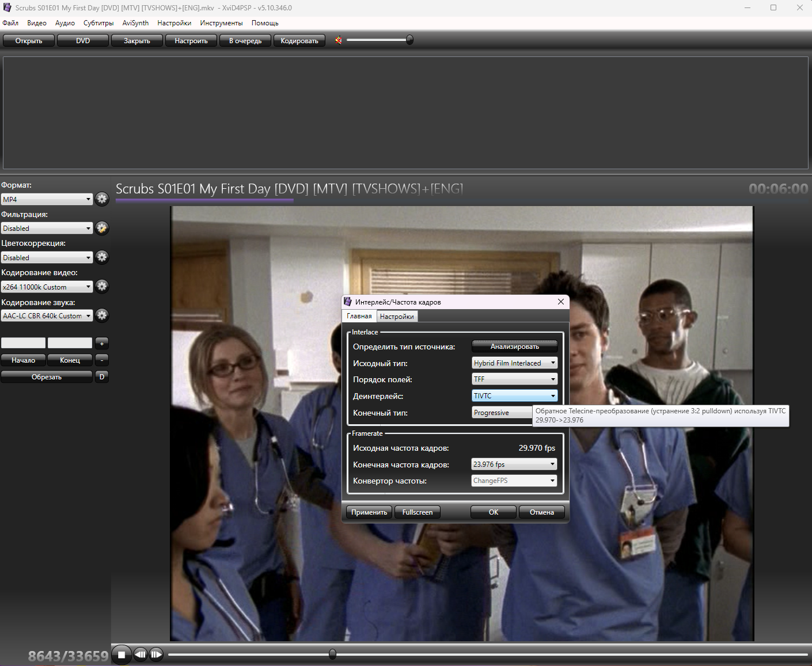Open Порядок полей TFF dropdown
812x666 pixels.
pos(515,379)
